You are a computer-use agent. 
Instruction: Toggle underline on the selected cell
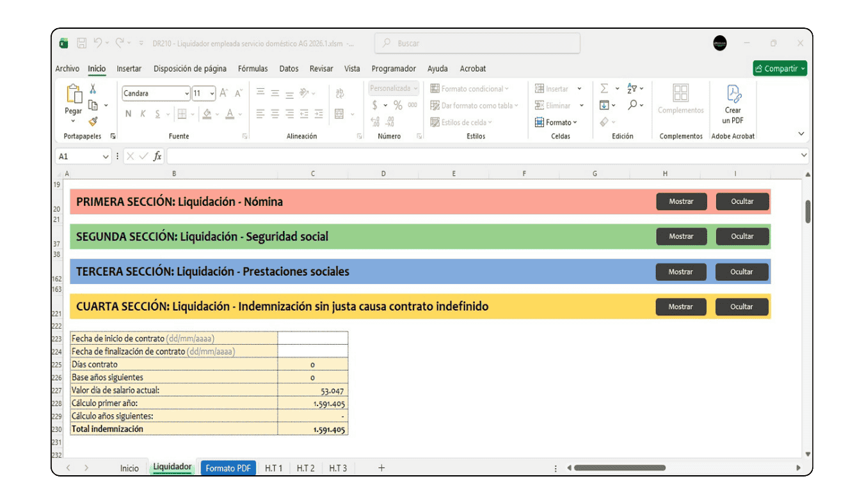[157, 114]
